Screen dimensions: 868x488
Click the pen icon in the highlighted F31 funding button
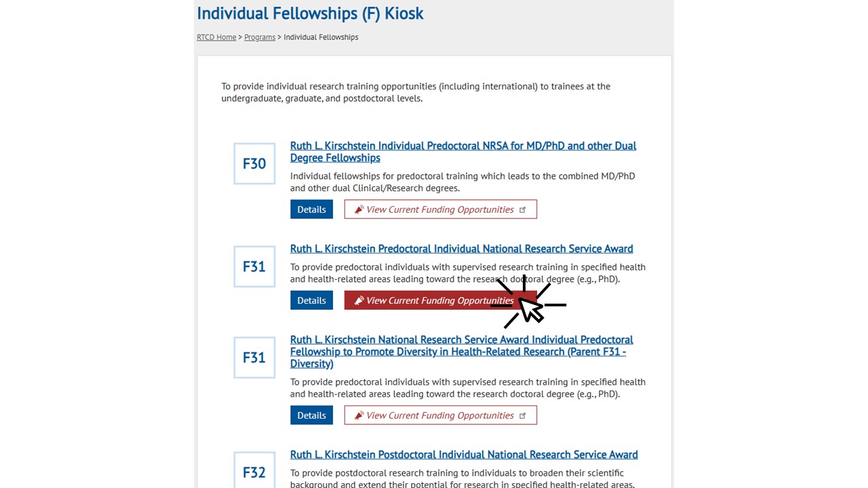point(359,300)
